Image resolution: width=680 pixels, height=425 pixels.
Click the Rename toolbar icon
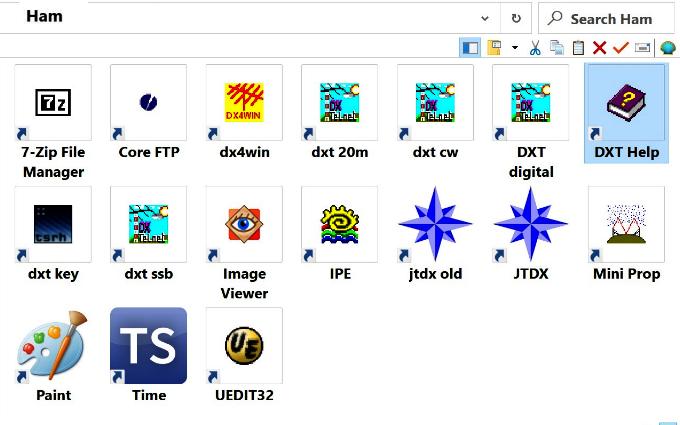pyautogui.click(x=642, y=47)
